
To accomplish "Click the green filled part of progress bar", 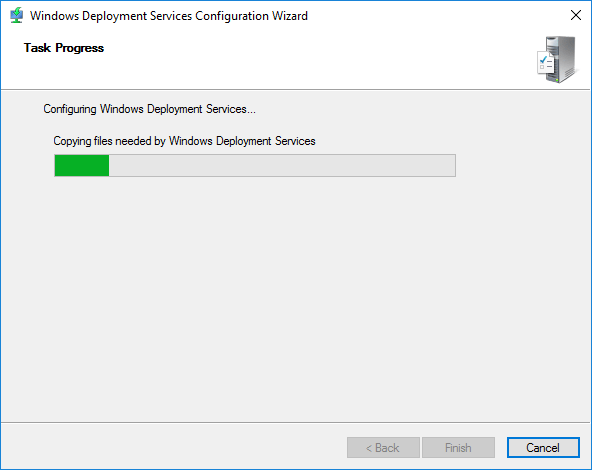I will (x=82, y=165).
